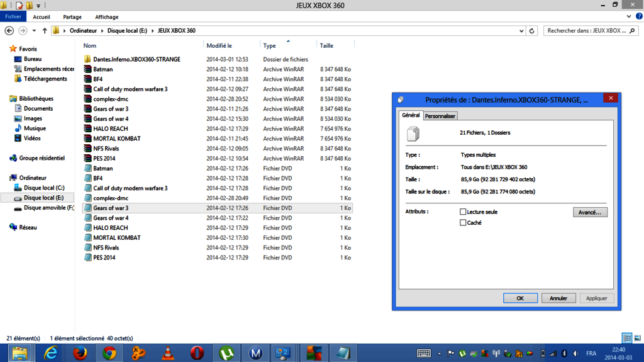Sort files by the Nom column

89,46
